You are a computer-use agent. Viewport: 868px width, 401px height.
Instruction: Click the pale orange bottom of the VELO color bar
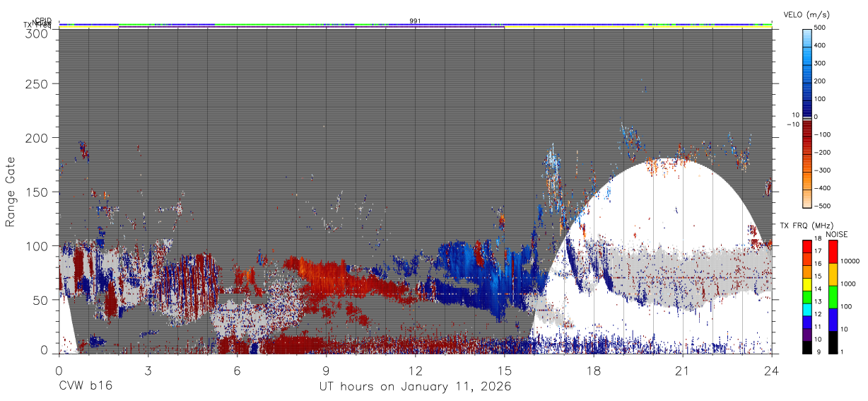tap(807, 198)
